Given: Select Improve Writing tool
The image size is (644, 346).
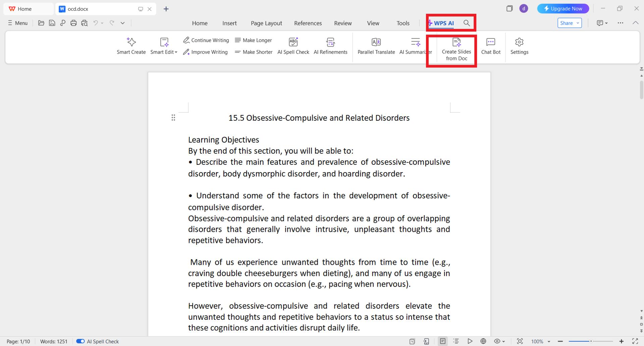Looking at the screenshot, I should coord(205,52).
